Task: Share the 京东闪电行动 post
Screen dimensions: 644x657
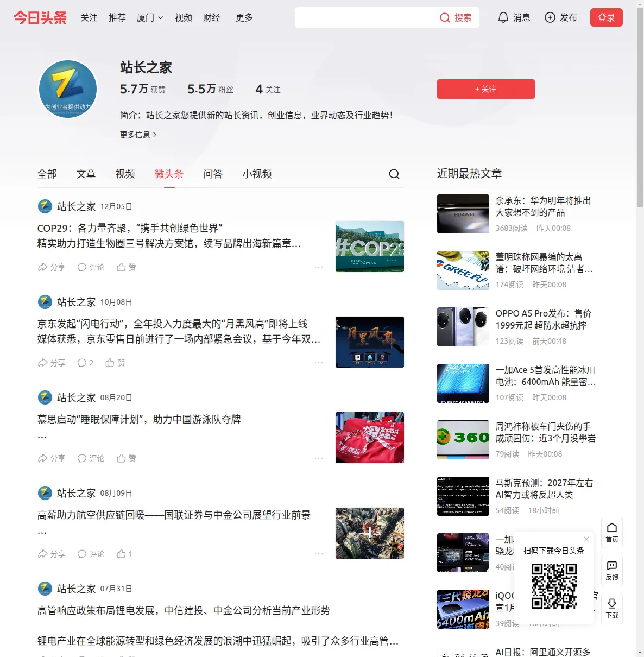Action: (x=52, y=363)
